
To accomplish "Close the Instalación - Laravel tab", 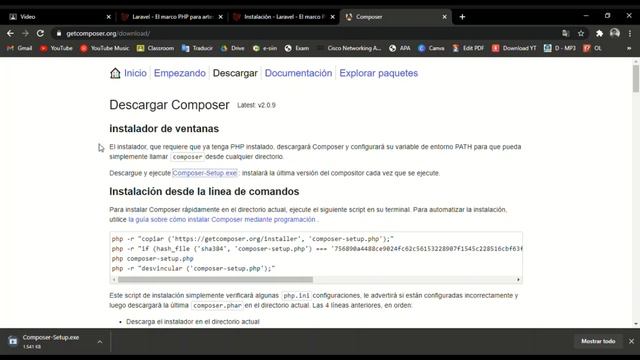I will pos(333,17).
